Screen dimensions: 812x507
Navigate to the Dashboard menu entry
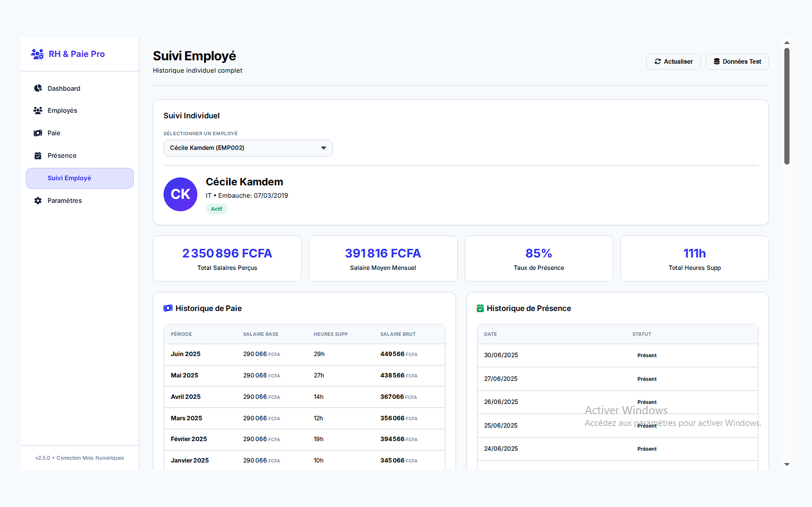(64, 88)
